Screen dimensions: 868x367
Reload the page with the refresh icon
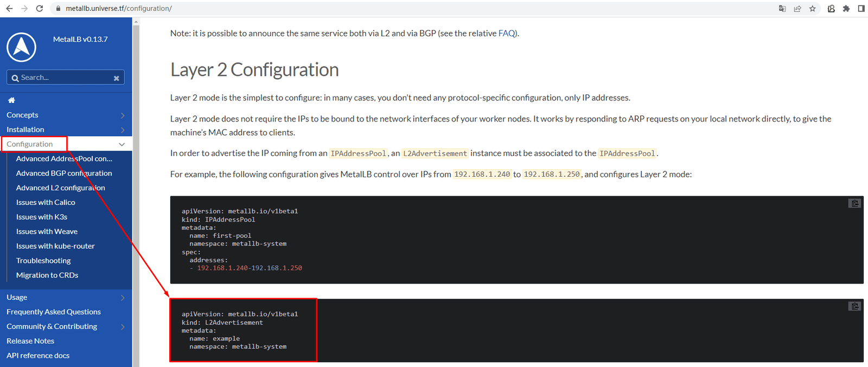(40, 9)
